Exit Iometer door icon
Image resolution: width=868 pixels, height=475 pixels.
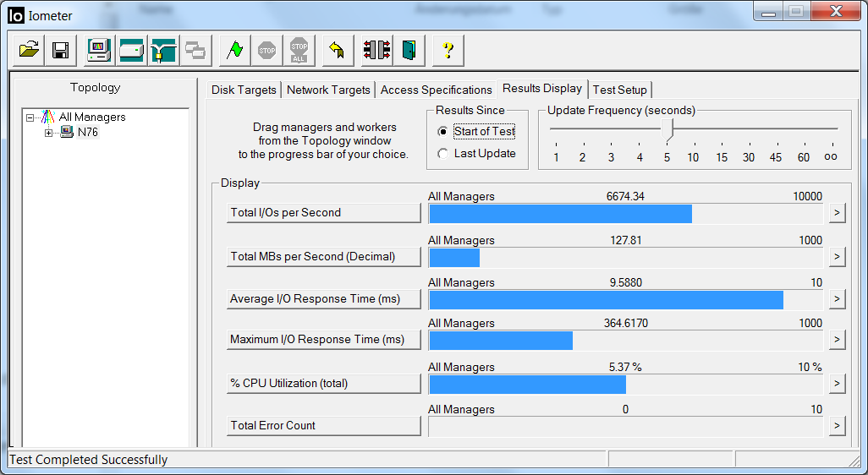tap(409, 51)
